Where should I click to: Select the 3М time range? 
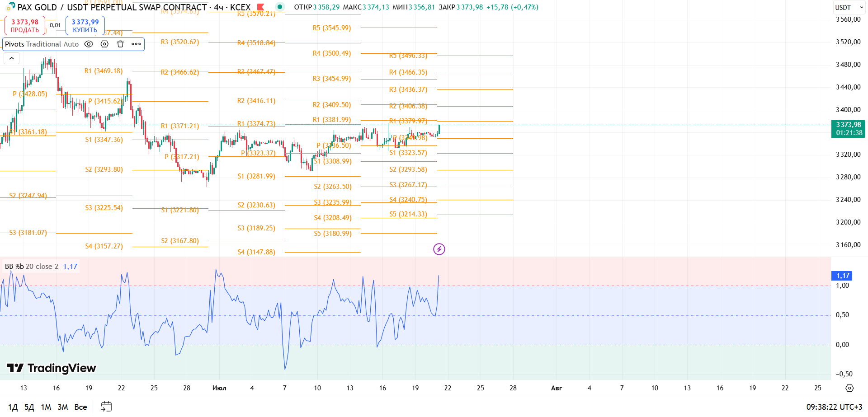[63, 407]
